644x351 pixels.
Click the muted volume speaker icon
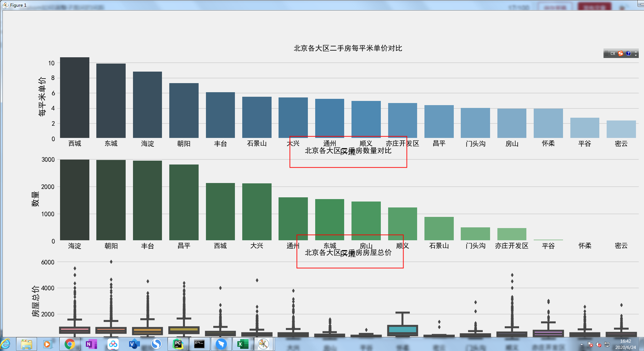coord(599,345)
